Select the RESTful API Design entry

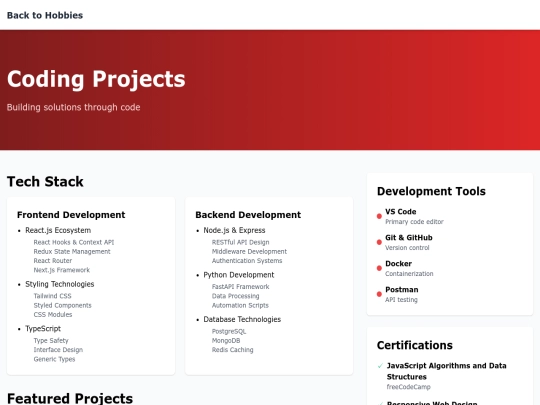[240, 242]
